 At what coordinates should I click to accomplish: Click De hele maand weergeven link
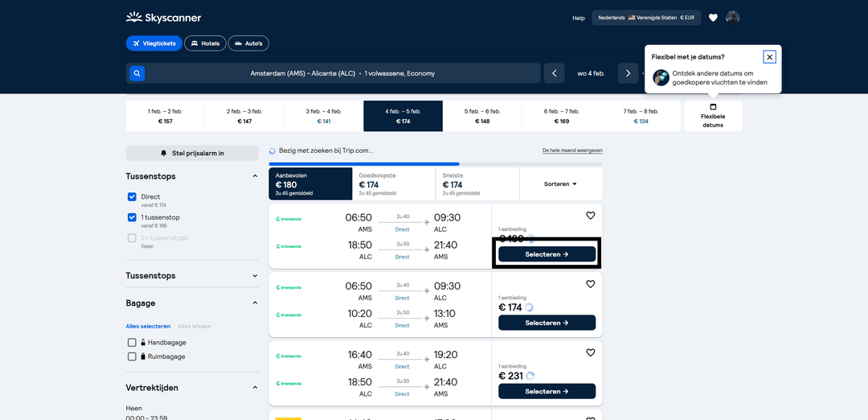(572, 150)
